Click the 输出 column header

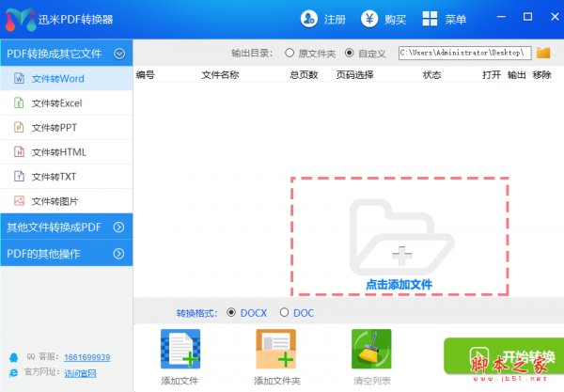pos(516,75)
